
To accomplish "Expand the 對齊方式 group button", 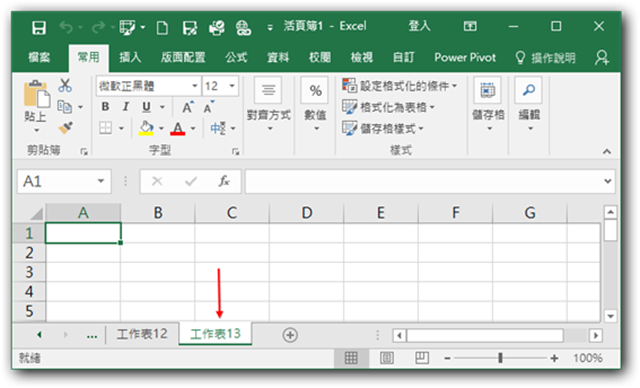I will pyautogui.click(x=269, y=104).
